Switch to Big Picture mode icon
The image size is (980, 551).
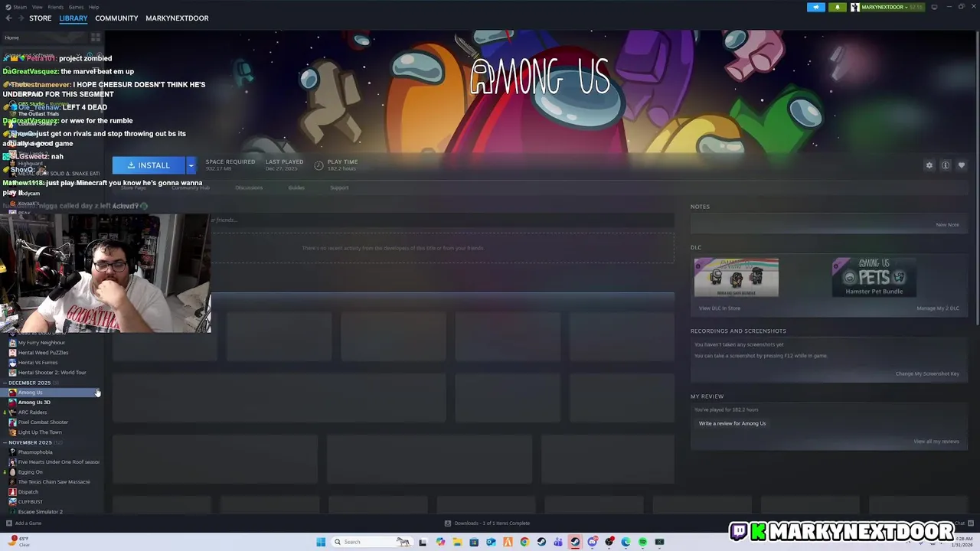[x=934, y=7]
